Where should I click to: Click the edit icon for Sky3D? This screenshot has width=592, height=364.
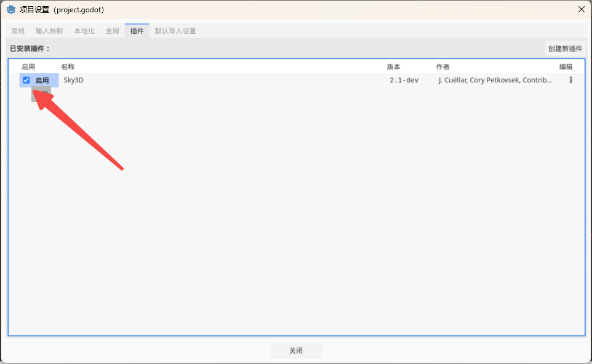[x=570, y=80]
